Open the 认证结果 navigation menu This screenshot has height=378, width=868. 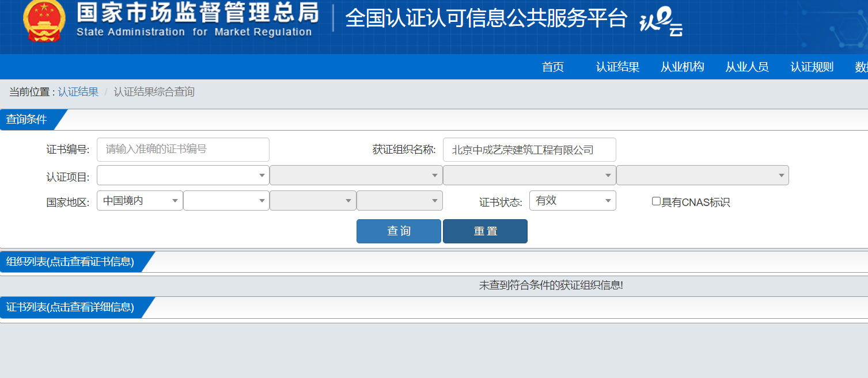click(x=617, y=67)
